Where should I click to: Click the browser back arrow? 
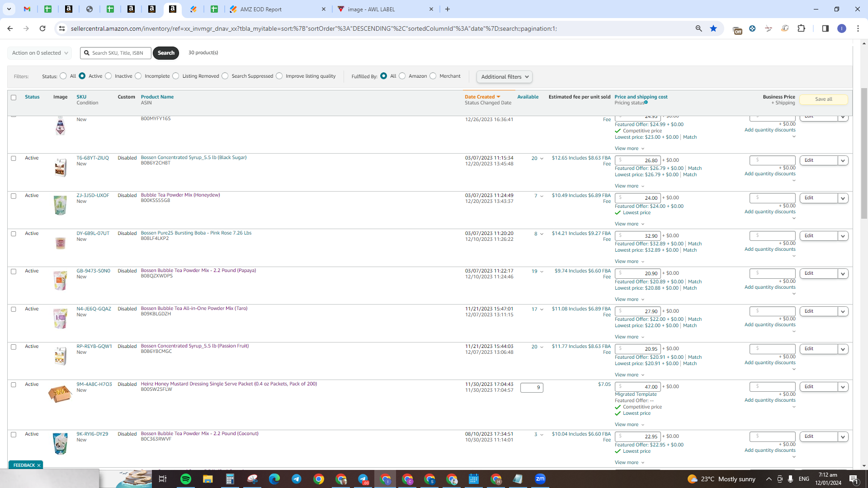point(10,28)
